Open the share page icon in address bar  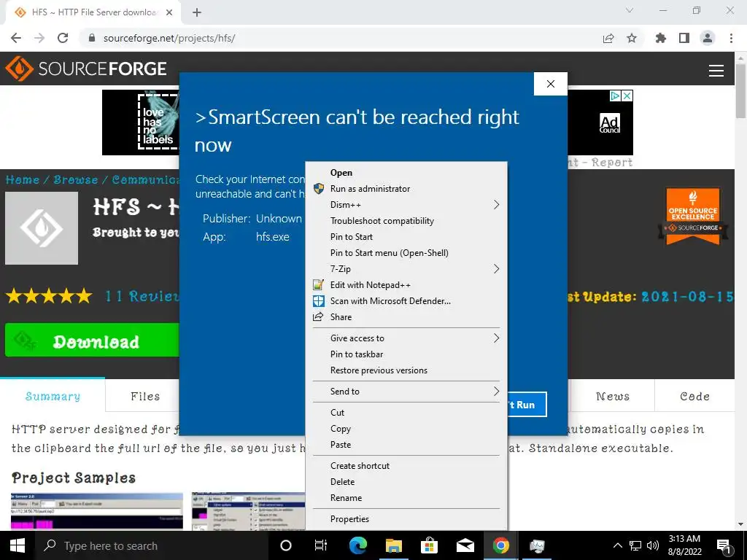click(608, 38)
